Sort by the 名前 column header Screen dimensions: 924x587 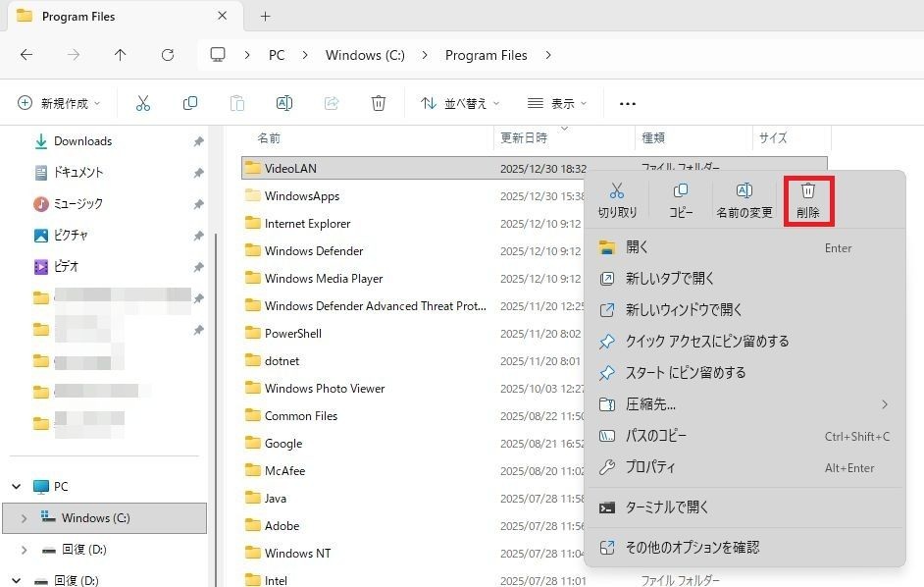(x=269, y=138)
